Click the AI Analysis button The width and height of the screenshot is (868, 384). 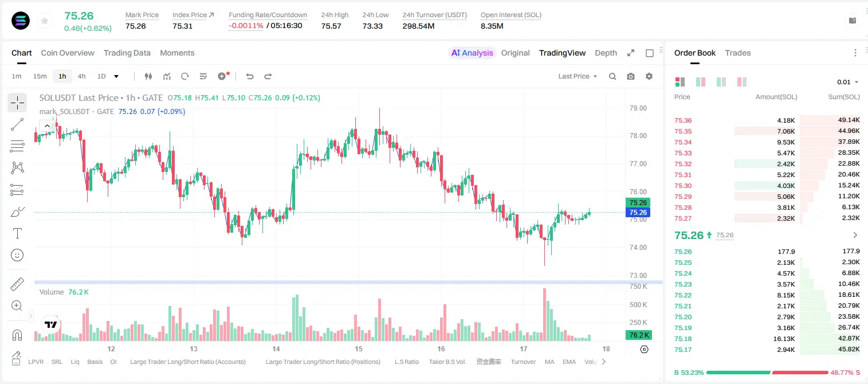click(x=472, y=53)
